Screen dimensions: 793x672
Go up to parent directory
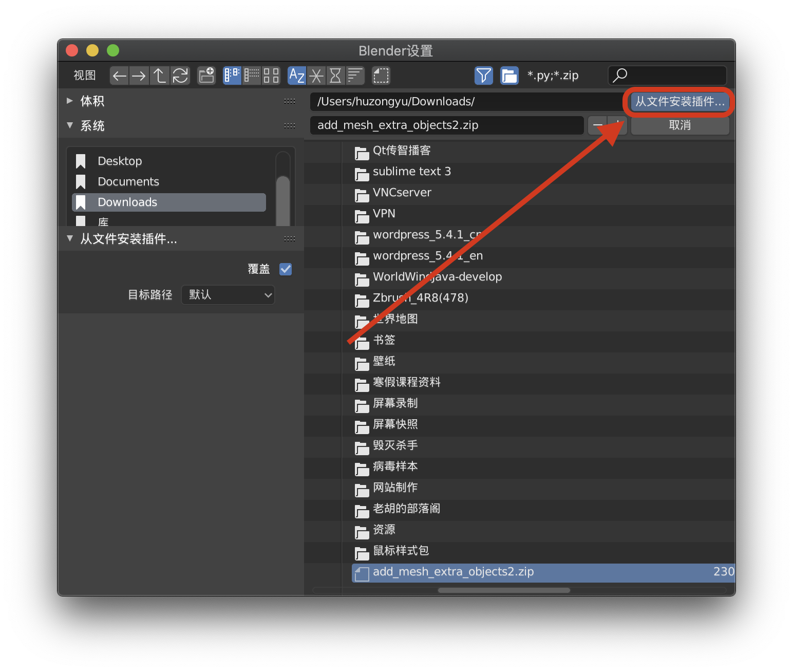click(160, 76)
